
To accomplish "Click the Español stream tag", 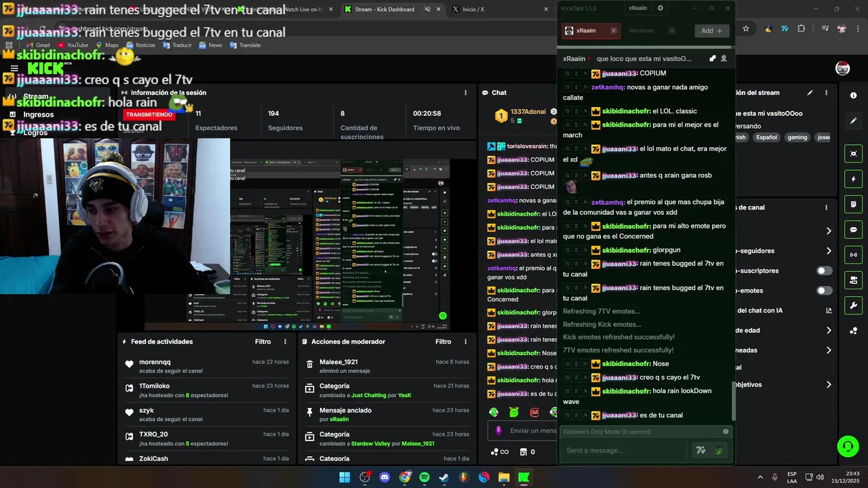I will point(766,137).
